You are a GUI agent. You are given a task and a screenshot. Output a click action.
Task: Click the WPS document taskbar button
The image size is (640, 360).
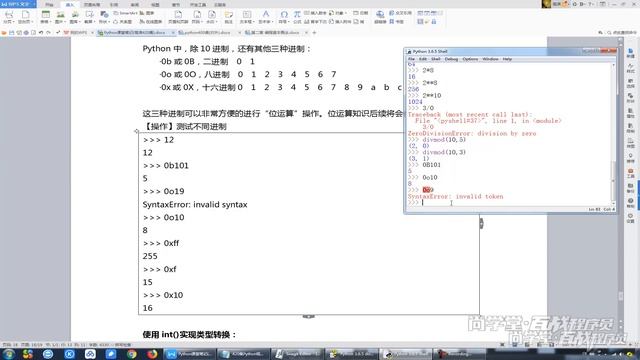pos(189,354)
